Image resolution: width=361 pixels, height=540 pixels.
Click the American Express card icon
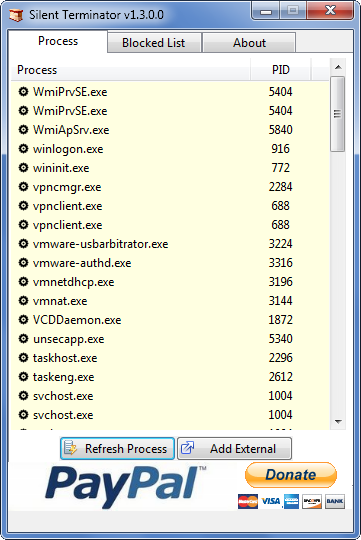291,501
